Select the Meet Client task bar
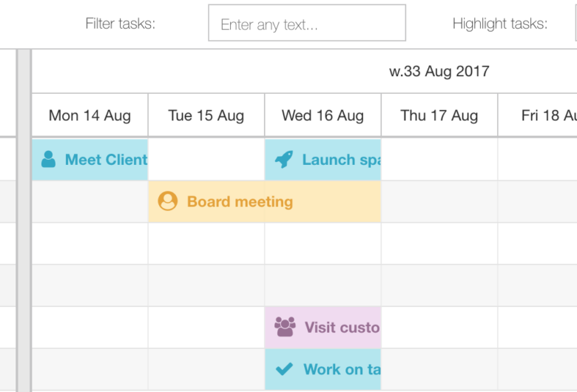This screenshot has height=392, width=577. tap(90, 159)
